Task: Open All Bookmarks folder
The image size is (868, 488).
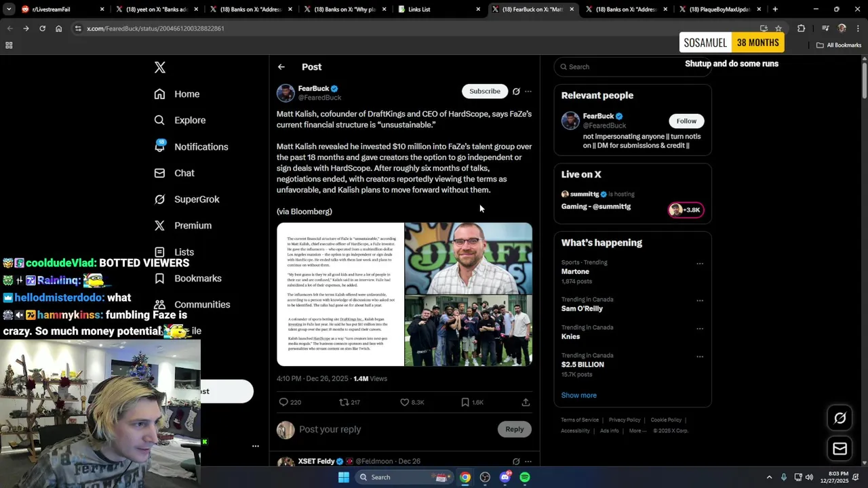Action: coord(839,45)
